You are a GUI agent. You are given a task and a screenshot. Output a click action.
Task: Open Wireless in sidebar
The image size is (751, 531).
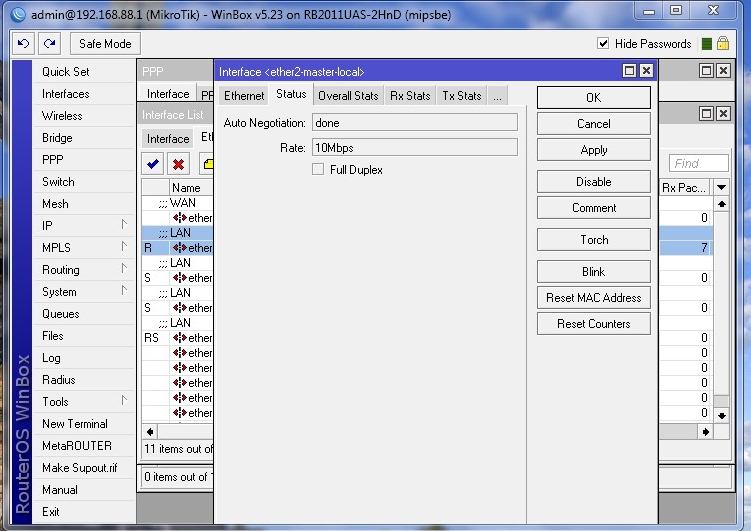62,116
